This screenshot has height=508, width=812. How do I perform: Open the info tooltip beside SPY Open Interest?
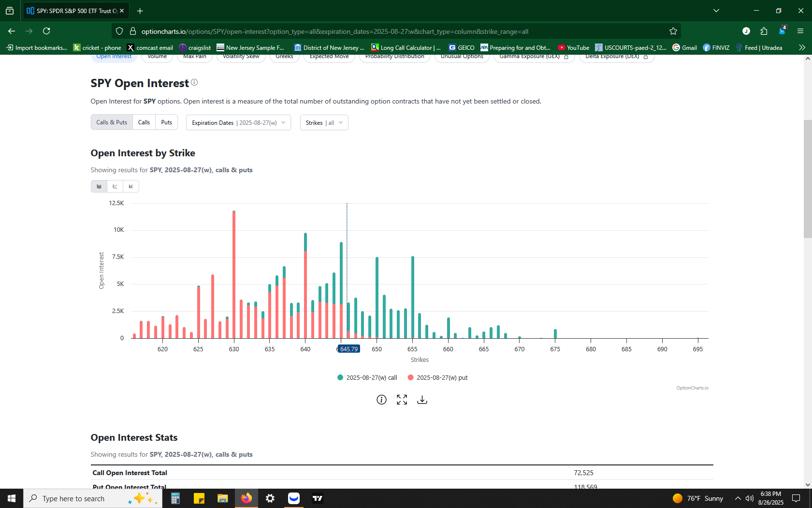[194, 82]
